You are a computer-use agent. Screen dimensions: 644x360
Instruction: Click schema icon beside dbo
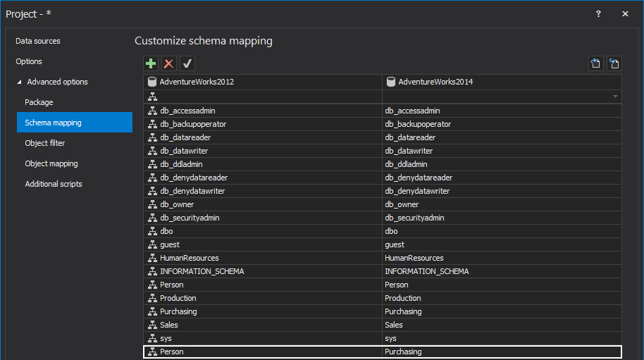tap(152, 231)
